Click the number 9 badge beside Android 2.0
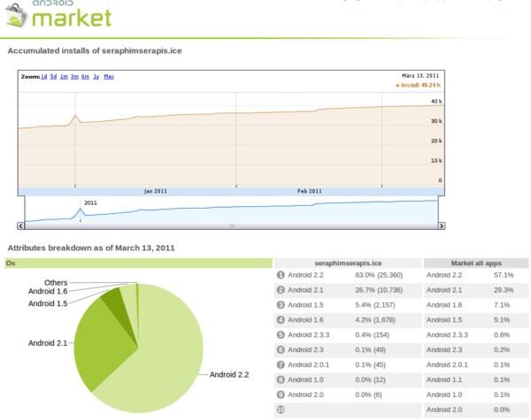 281,394
